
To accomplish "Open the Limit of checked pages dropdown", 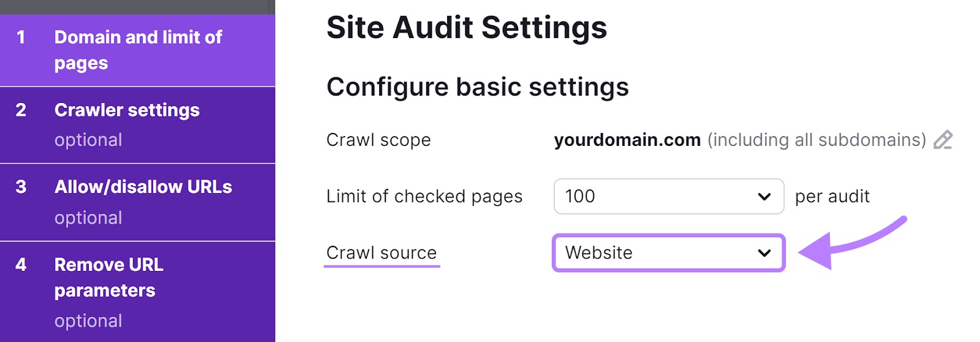I will point(668,197).
